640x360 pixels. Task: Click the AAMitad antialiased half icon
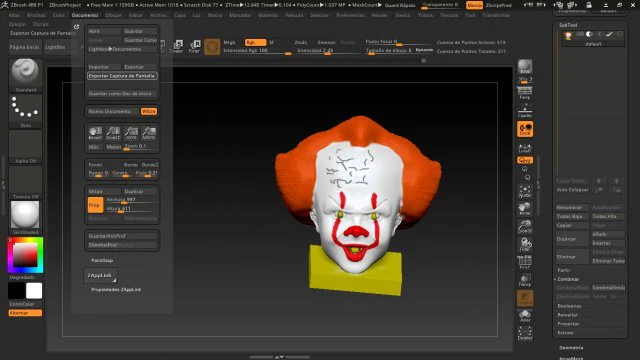point(149,133)
